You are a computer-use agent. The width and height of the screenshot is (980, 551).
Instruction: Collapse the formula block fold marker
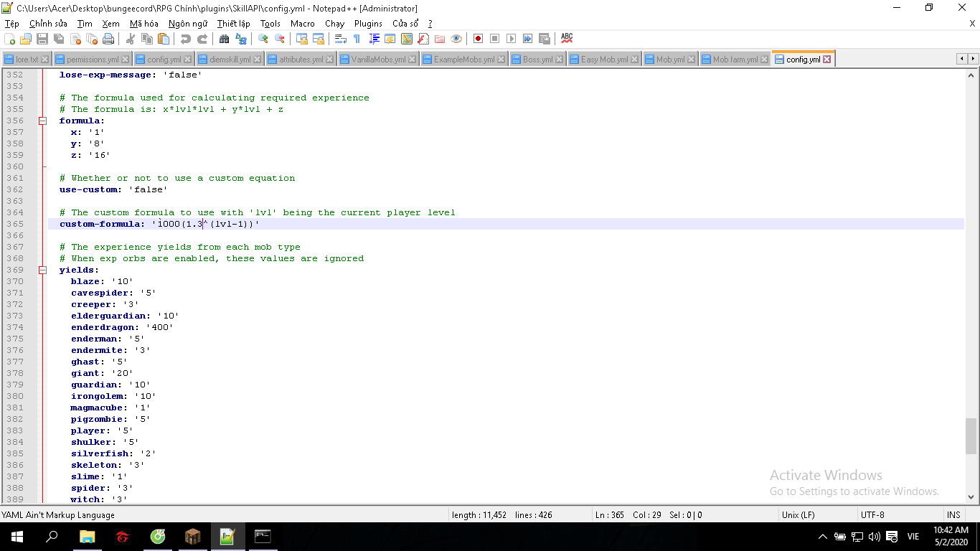pyautogui.click(x=43, y=121)
